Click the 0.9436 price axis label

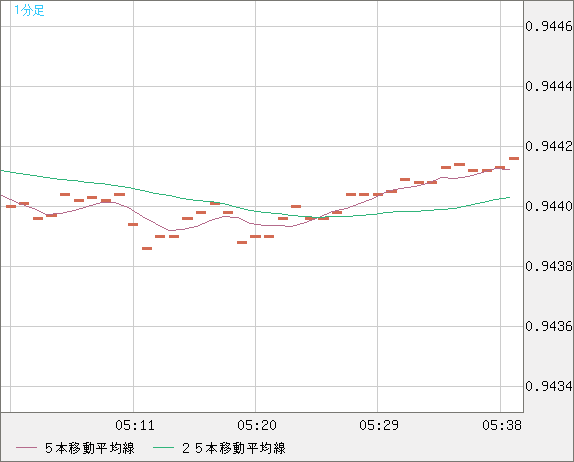point(549,326)
